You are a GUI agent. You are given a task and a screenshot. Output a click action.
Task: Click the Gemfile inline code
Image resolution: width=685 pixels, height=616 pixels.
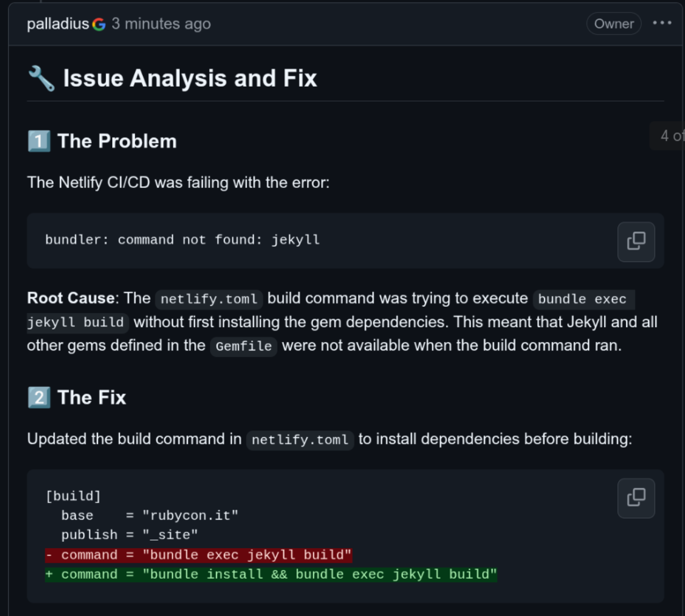click(x=244, y=346)
